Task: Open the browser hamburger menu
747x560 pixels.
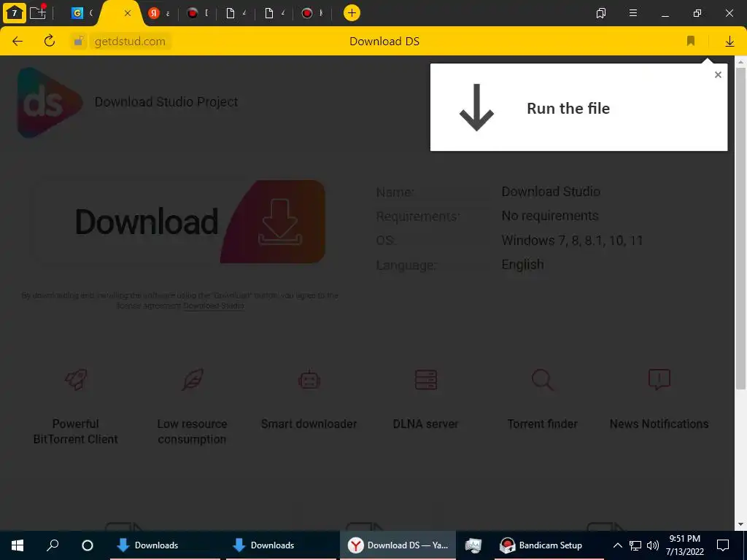Action: (x=633, y=13)
